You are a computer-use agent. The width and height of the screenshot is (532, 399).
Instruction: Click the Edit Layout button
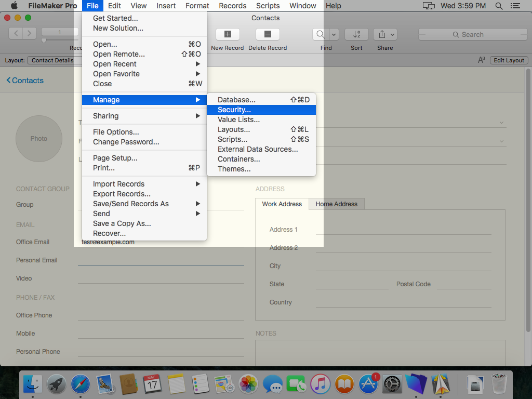click(x=509, y=60)
